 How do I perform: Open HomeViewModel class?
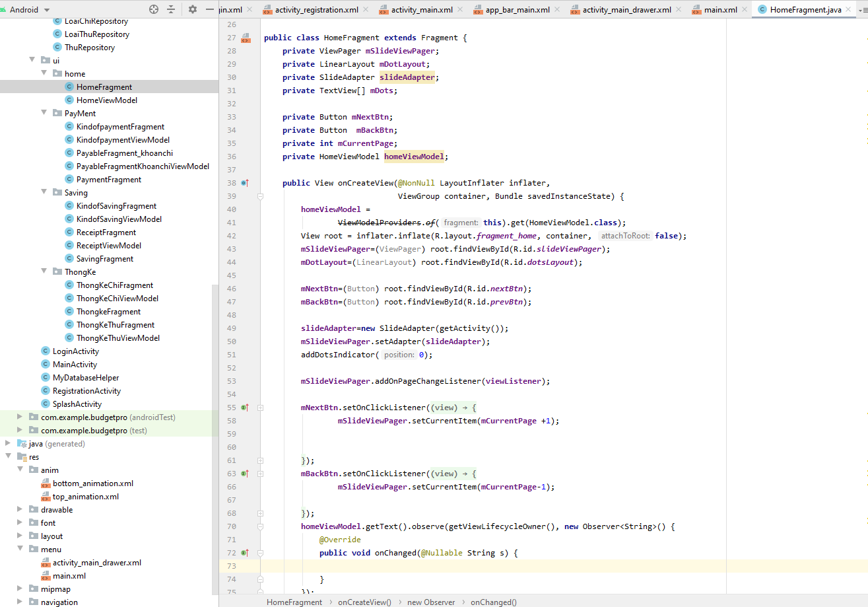(x=107, y=100)
